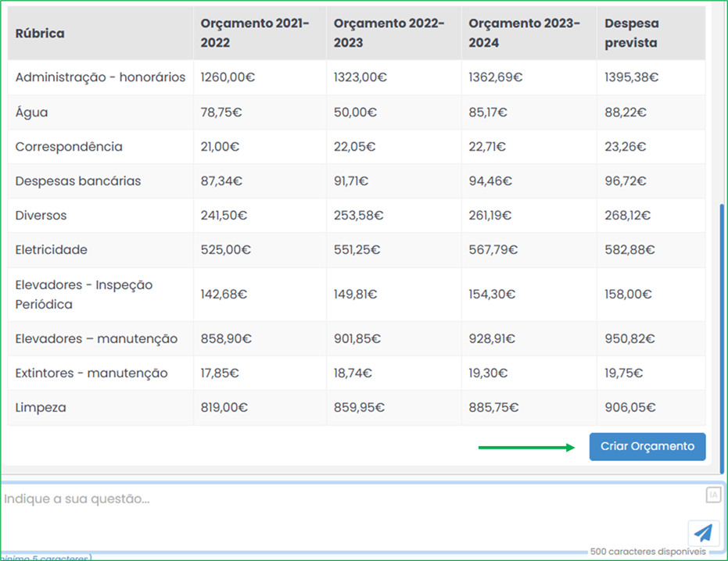
Task: Click the Elevadores - Inspeção Periódica row label
Action: 84,295
